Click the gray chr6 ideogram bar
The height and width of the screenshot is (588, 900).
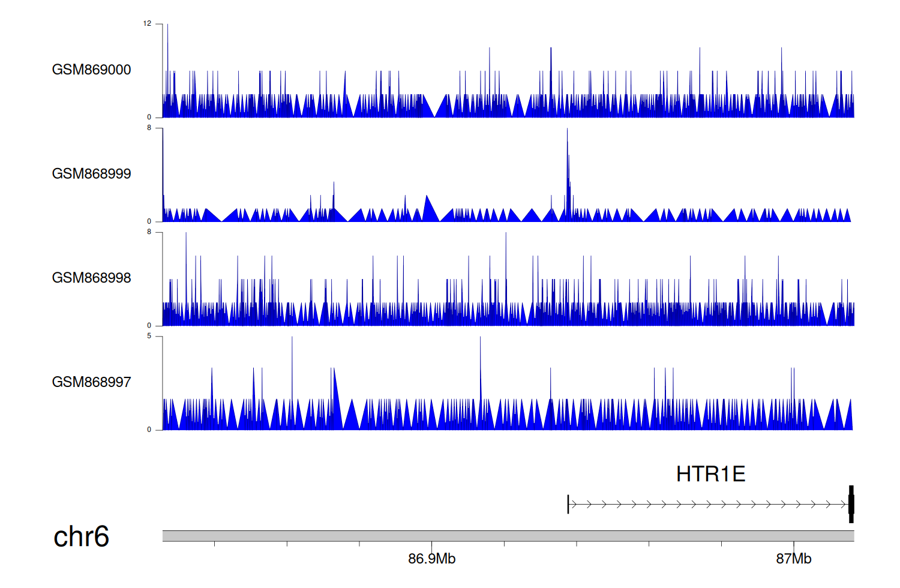pyautogui.click(x=508, y=536)
